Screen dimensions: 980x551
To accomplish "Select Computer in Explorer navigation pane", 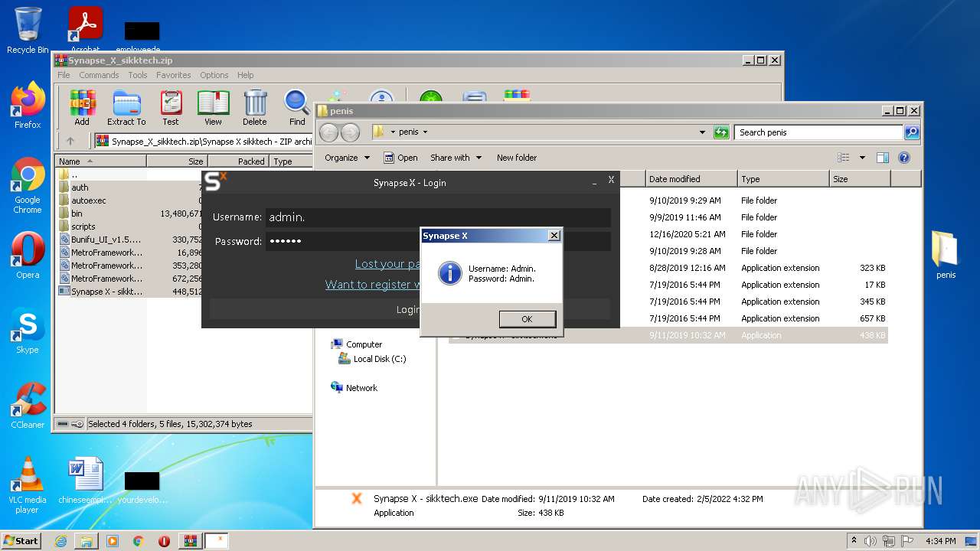I will 364,344.
